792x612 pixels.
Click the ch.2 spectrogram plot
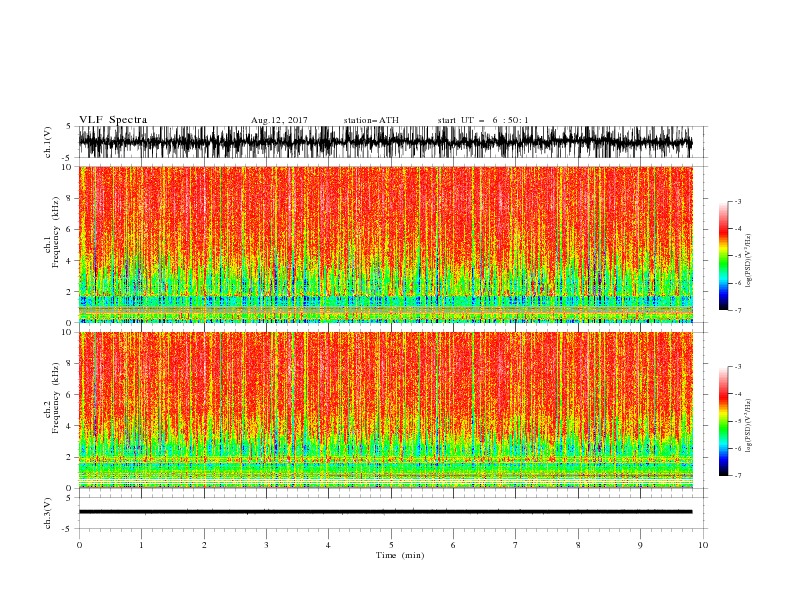point(386,410)
